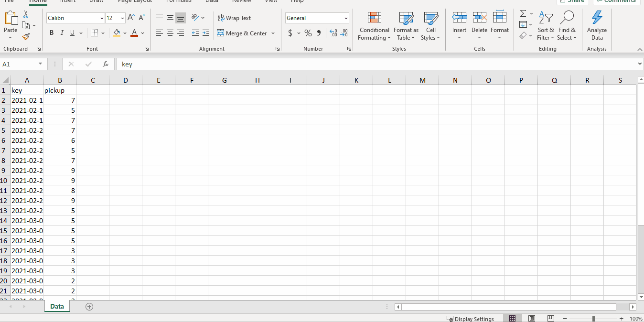The width and height of the screenshot is (644, 322).
Task: Toggle Align Right for the cell
Action: click(181, 33)
